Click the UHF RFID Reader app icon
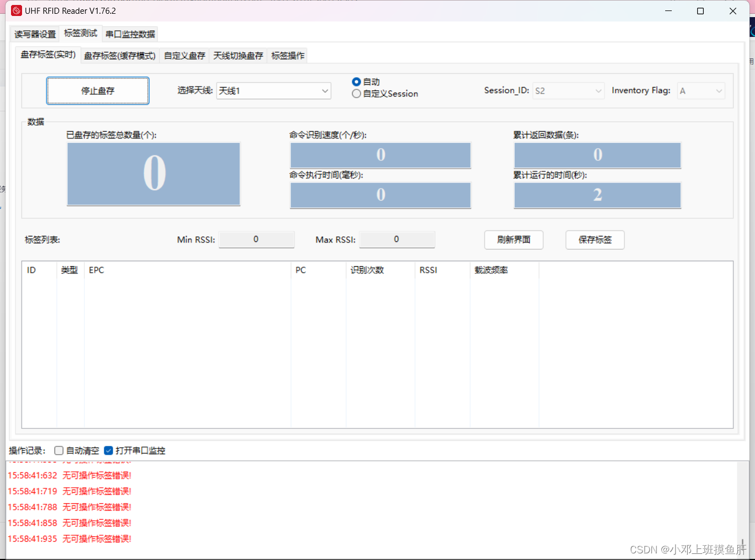 coord(17,11)
